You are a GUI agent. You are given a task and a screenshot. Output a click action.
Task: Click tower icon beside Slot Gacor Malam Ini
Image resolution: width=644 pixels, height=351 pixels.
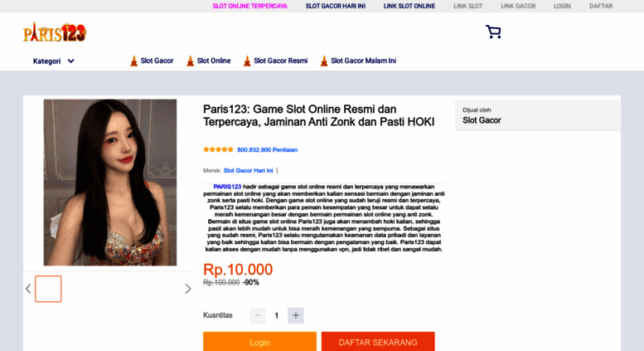click(x=324, y=61)
